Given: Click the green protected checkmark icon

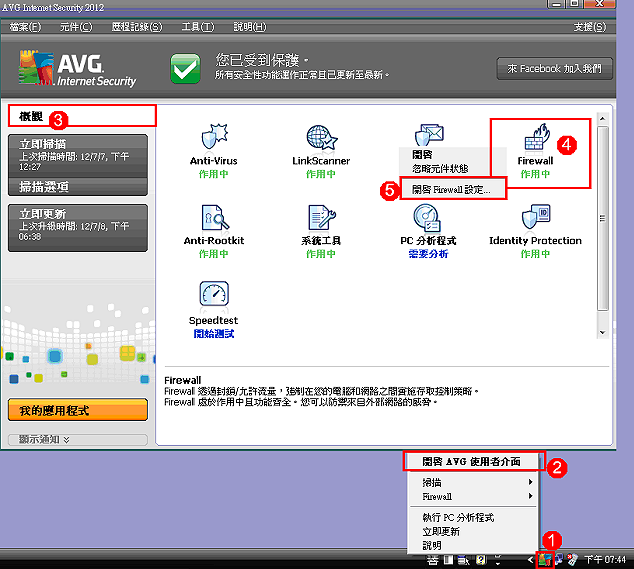Looking at the screenshot, I should pos(185,69).
